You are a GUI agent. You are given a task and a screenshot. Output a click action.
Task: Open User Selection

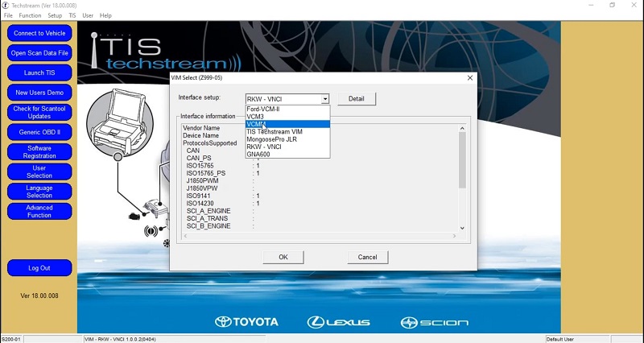39,171
